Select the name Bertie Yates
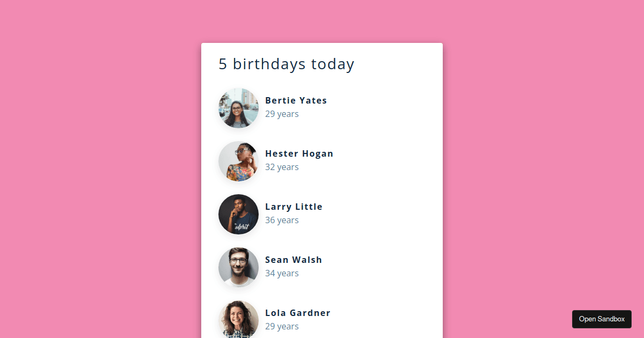This screenshot has height=338, width=644. pos(296,100)
